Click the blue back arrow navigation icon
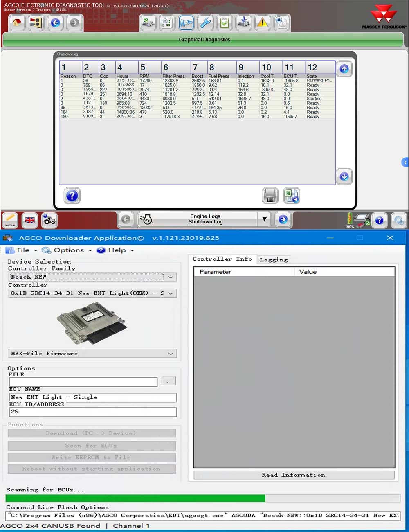 click(x=55, y=23)
